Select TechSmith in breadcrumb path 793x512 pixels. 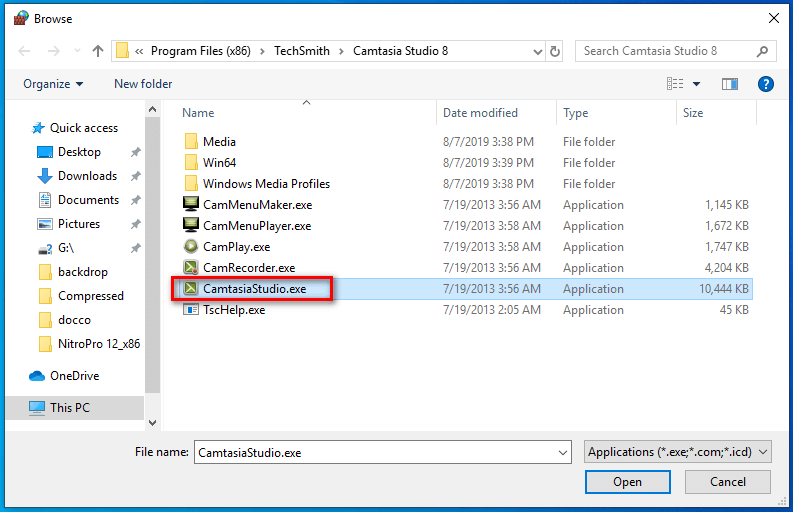point(302,51)
